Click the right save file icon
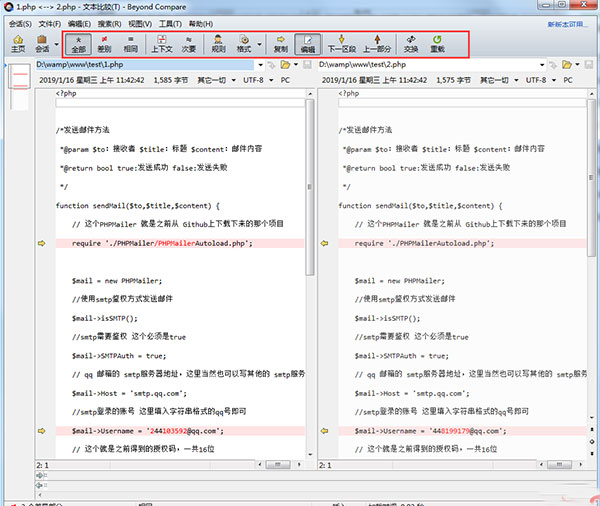This screenshot has height=506, width=600. (x=589, y=65)
